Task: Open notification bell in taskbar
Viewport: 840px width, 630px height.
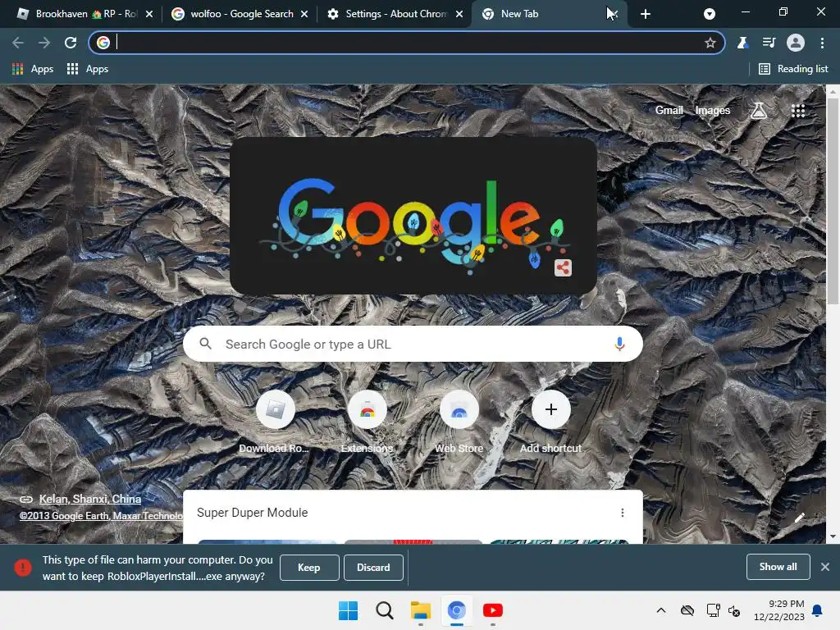Action: click(818, 610)
